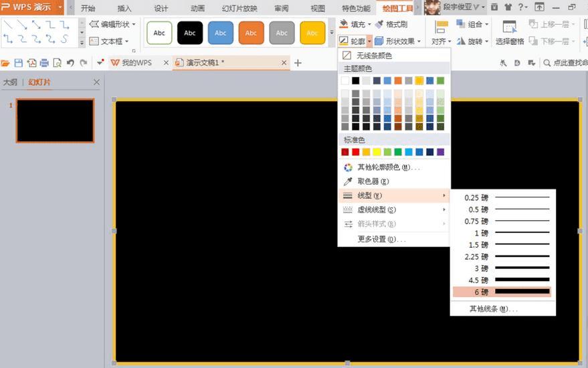
Task: Export to PDF from quick toolbar
Action: [x=31, y=63]
